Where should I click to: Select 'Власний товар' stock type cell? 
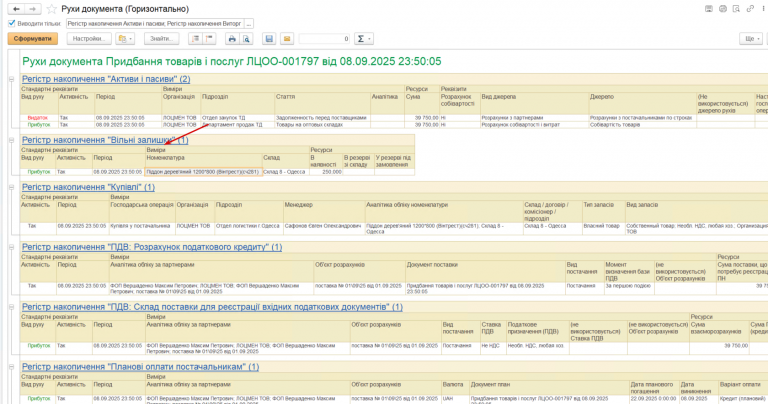(603, 229)
